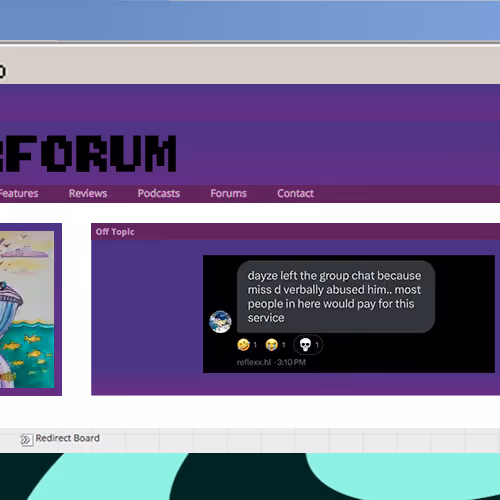Click the Redirect Board arrow icon
This screenshot has width=500, height=500.
click(x=26, y=440)
